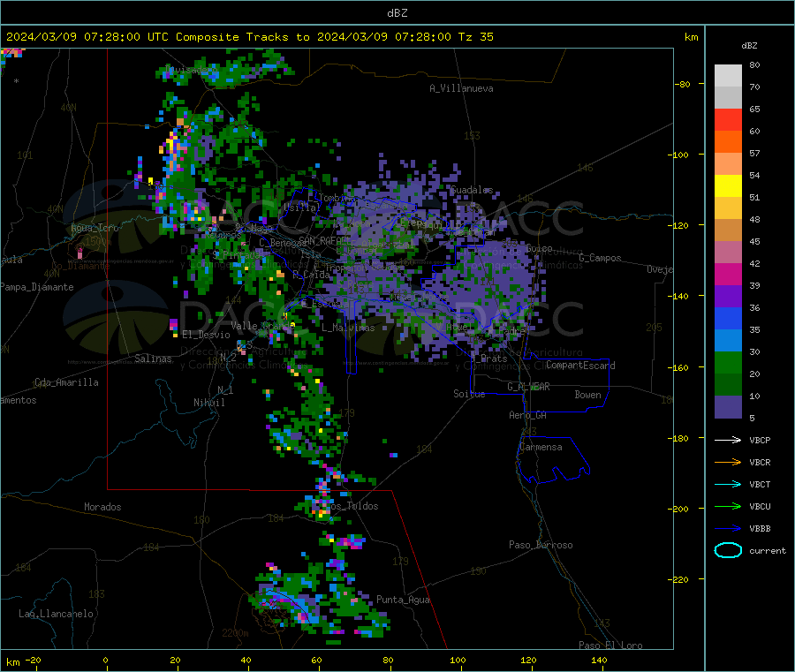Viewport: 795px width, 672px height.
Task: Click the dBZ title at the top
Action: 397,13
